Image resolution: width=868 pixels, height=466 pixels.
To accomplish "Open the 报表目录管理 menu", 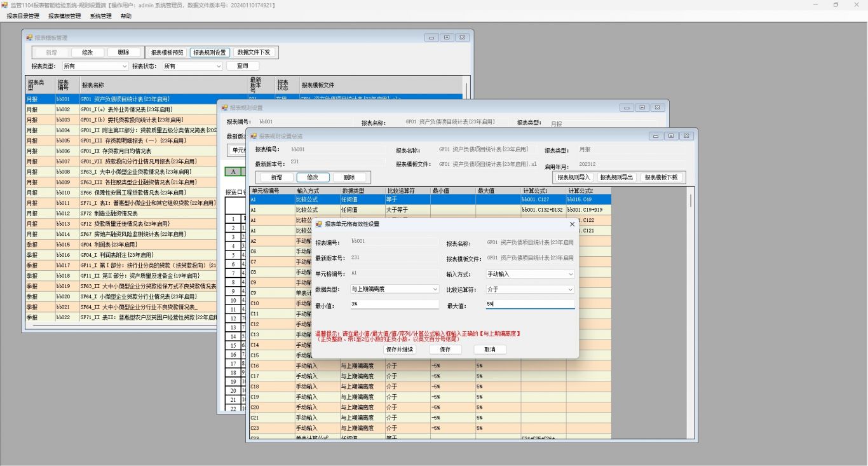I will 23,16.
